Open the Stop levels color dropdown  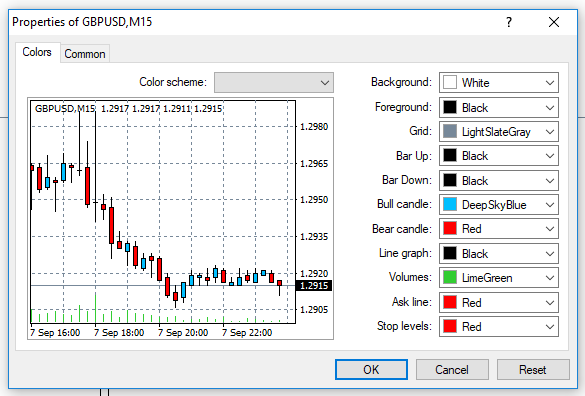click(499, 327)
